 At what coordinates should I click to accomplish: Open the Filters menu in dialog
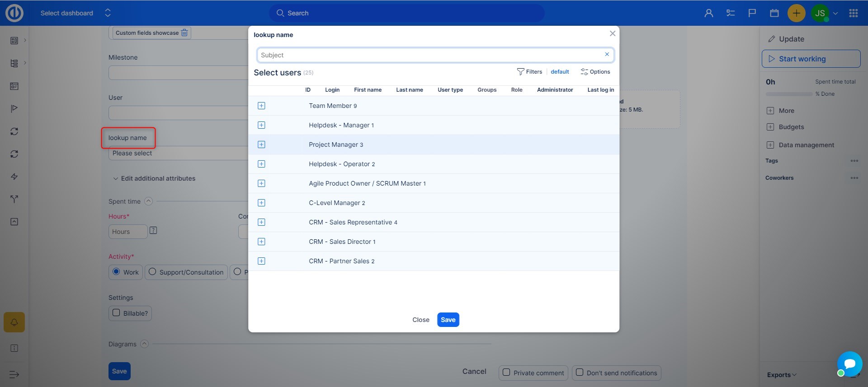529,72
